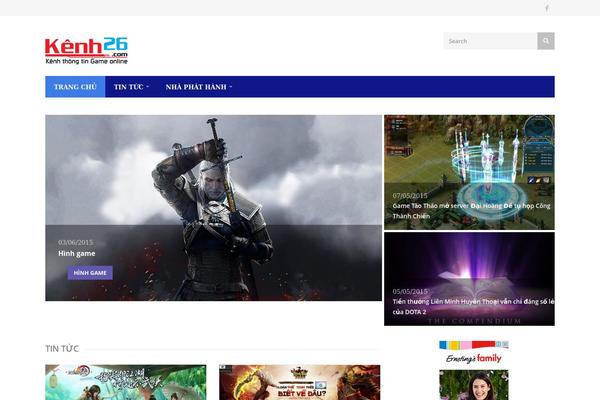Viewport: 600px width, 400px height.
Task: Open the first news thumbnail with anime art
Action: (x=126, y=382)
